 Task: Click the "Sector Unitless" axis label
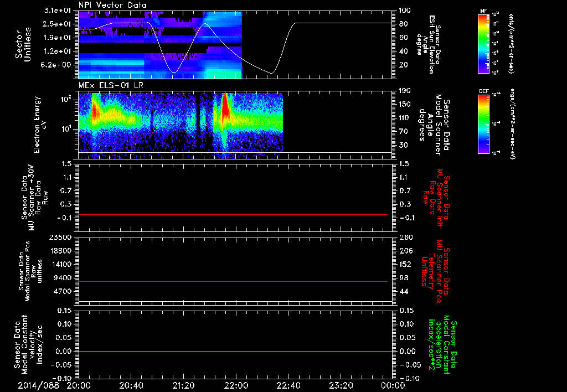[x=23, y=44]
